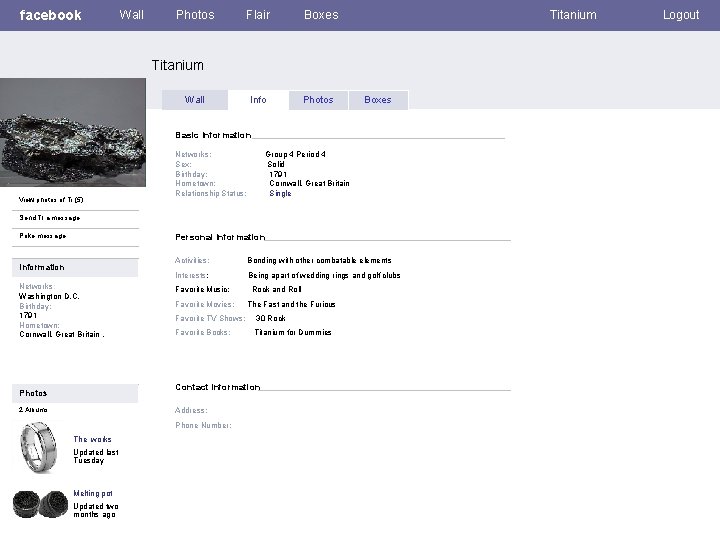Click the 2 Albums count text
Viewport: 720px width, 540px height.
tap(33, 410)
